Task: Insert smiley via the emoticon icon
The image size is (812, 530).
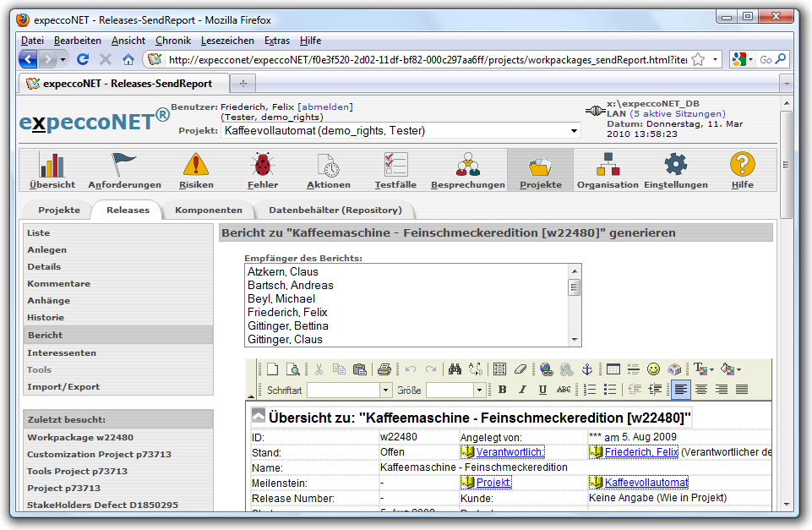Action: point(654,369)
